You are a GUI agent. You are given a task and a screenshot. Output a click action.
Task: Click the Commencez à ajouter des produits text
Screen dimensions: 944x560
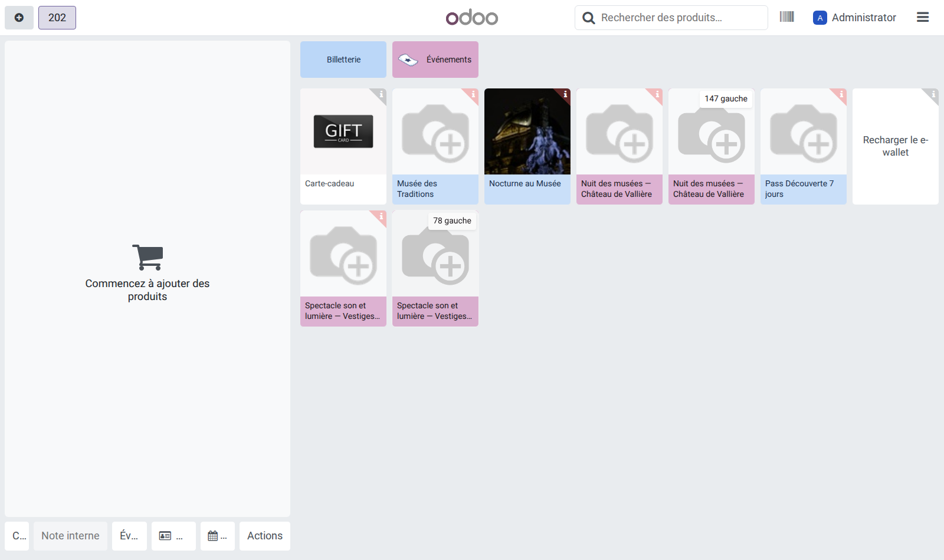pos(147,290)
